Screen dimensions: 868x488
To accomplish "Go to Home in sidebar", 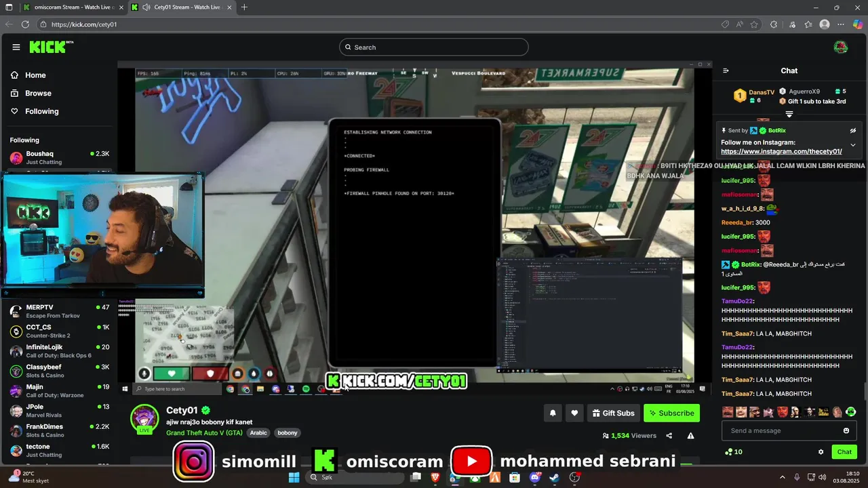I will click(35, 75).
